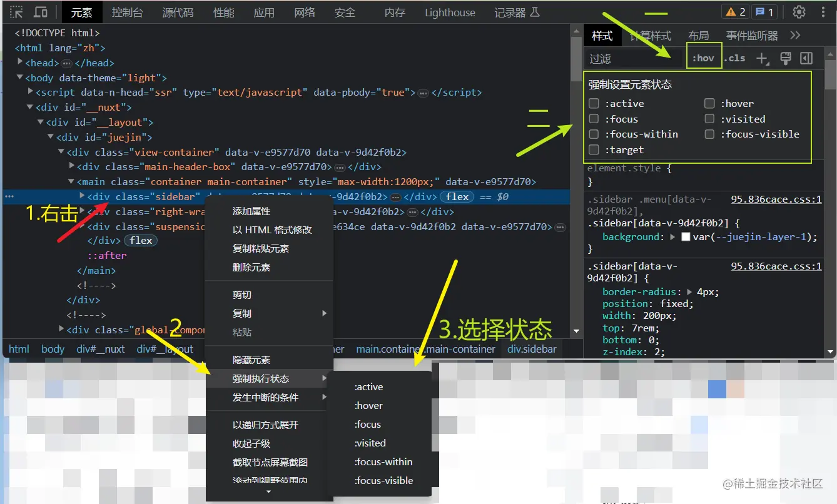Select :hover in the state submenu
Screen dimensions: 837x504
368,406
